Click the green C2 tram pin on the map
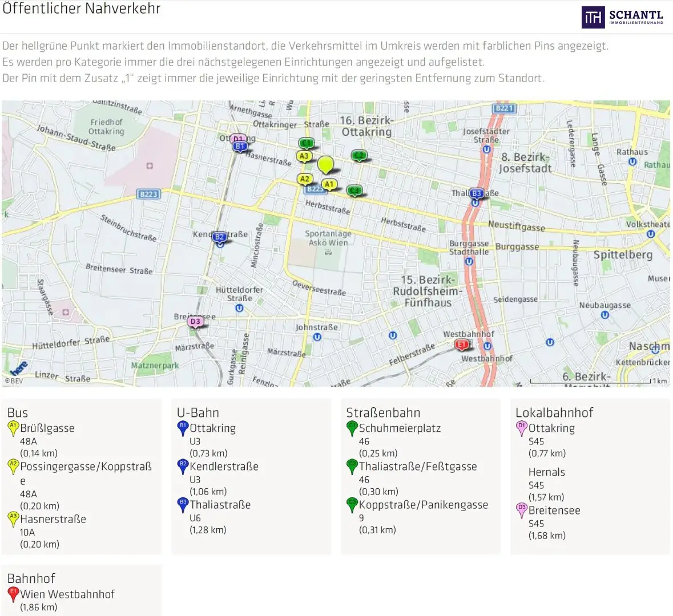673x616 pixels. point(359,156)
